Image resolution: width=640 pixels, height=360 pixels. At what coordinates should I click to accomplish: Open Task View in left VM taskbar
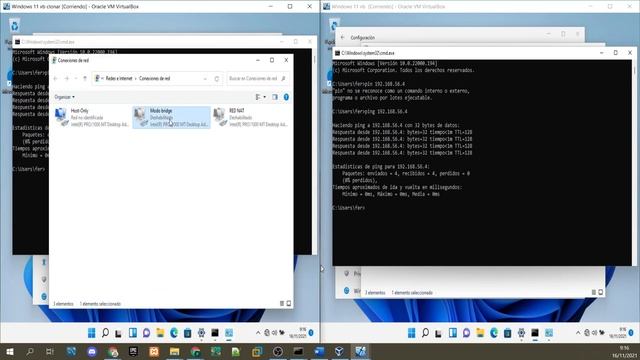(118, 333)
